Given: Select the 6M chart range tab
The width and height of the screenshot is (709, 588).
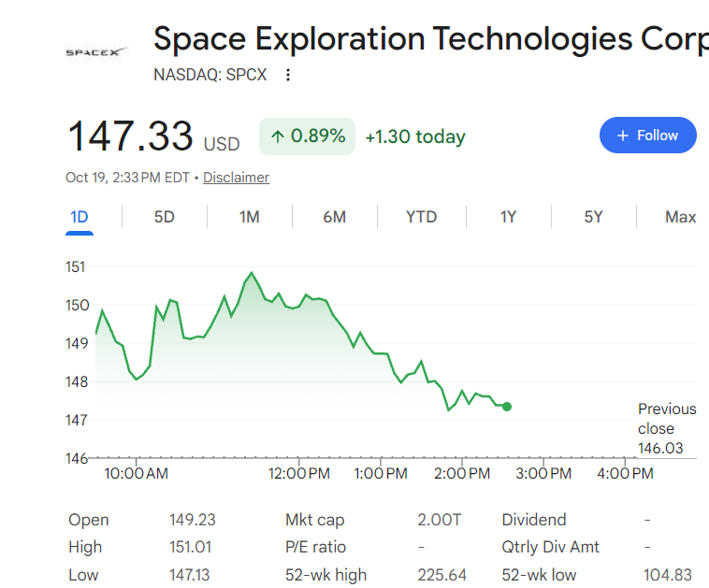Looking at the screenshot, I should click(335, 217).
